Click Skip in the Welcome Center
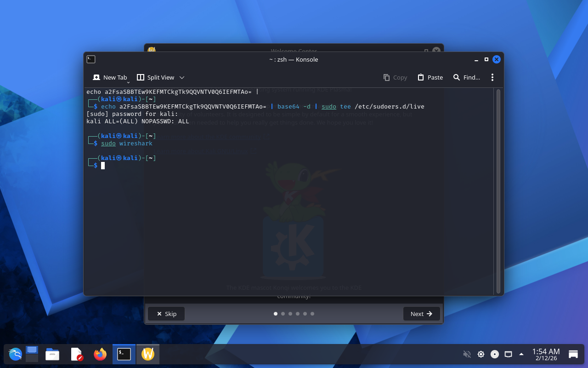588x368 pixels. [166, 314]
